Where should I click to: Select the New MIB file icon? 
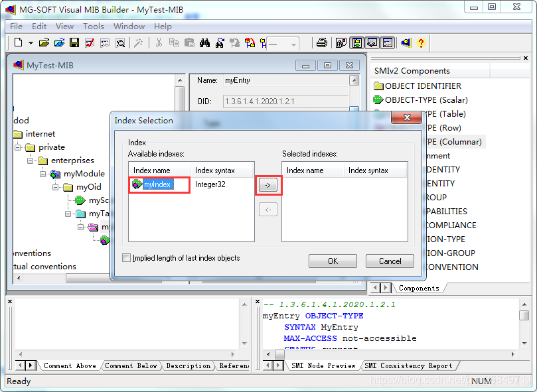click(x=17, y=42)
